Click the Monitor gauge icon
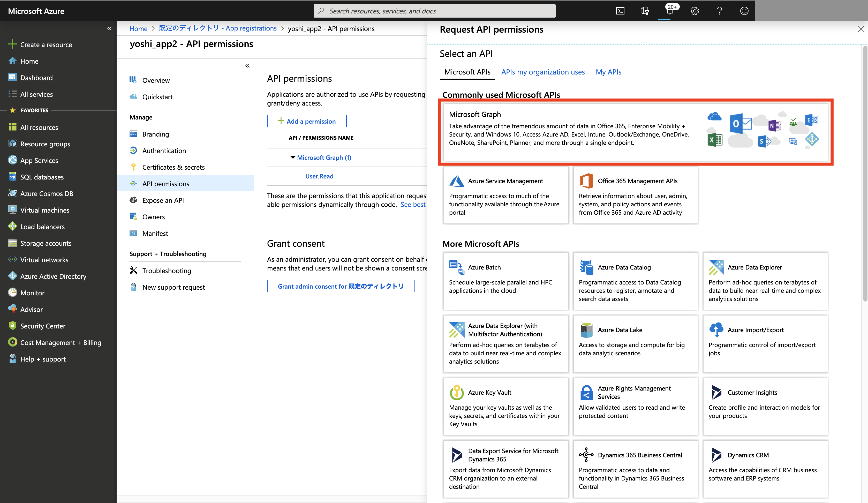This screenshot has width=868, height=503. coord(12,292)
